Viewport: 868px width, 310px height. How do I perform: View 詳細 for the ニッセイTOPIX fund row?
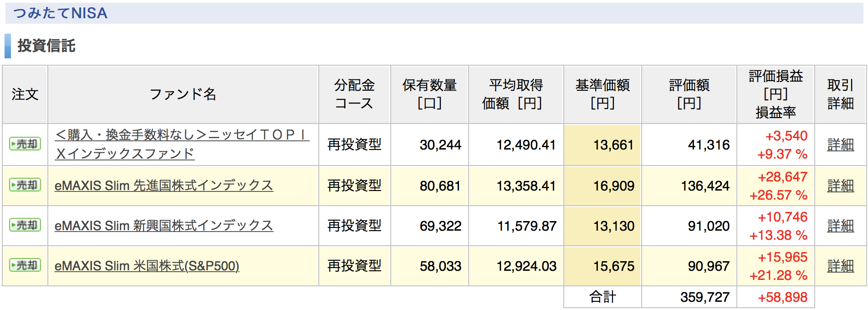(840, 145)
